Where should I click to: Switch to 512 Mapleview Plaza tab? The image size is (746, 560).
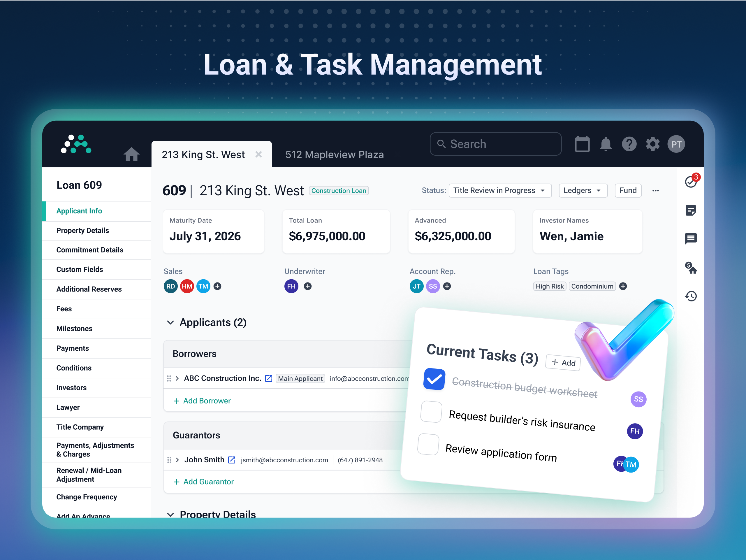(x=334, y=155)
